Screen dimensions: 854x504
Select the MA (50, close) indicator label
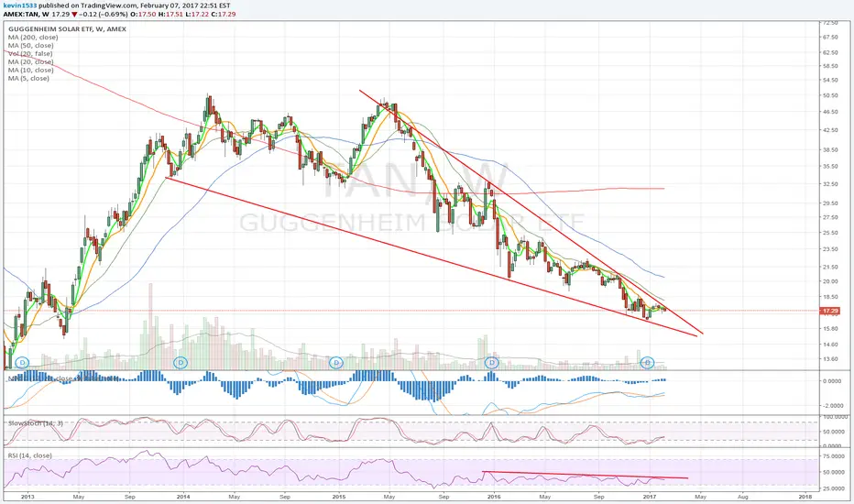tap(30, 45)
